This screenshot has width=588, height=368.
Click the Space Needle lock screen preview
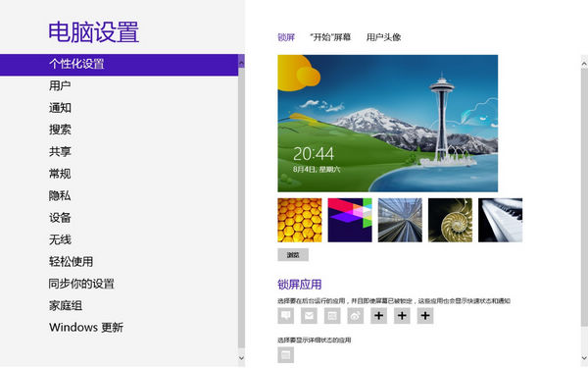click(x=388, y=124)
